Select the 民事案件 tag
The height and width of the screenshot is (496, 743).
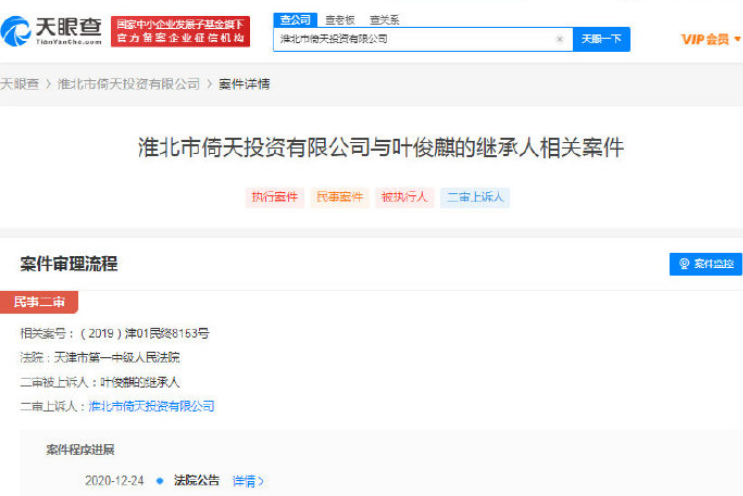click(x=340, y=197)
